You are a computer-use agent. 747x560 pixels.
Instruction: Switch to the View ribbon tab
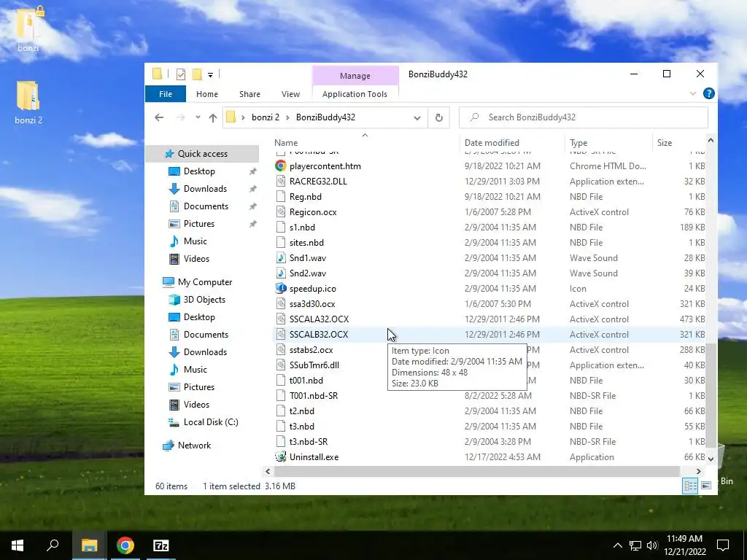[290, 94]
